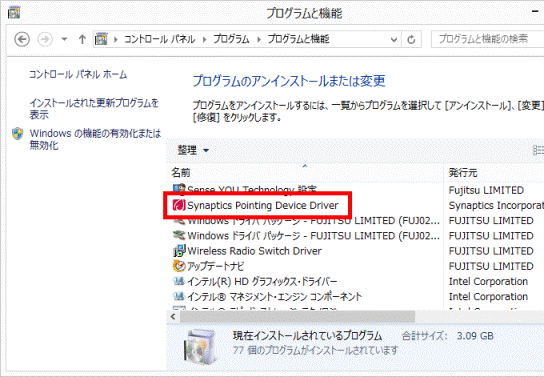Image resolution: width=544 pixels, height=377 pixels.
Task: Click the インテル® マネジメント・エンジン icon
Action: coord(179,297)
